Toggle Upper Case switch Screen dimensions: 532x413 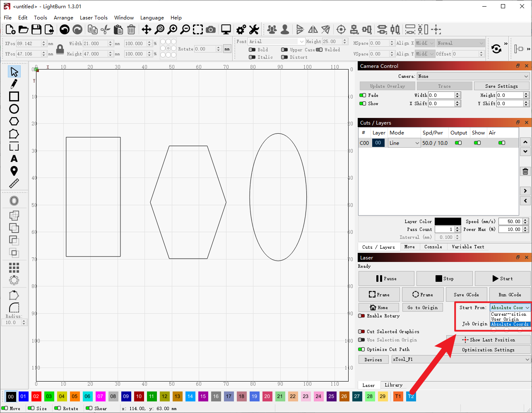[284, 50]
